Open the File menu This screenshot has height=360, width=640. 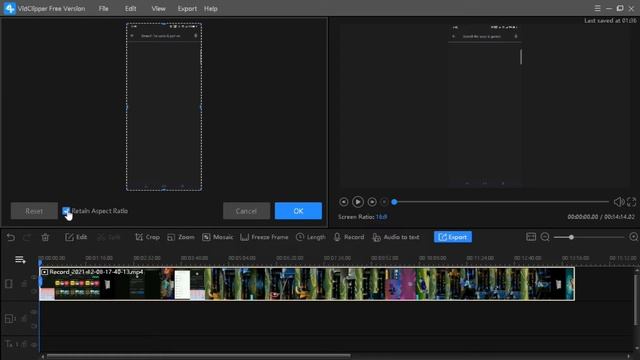[104, 9]
